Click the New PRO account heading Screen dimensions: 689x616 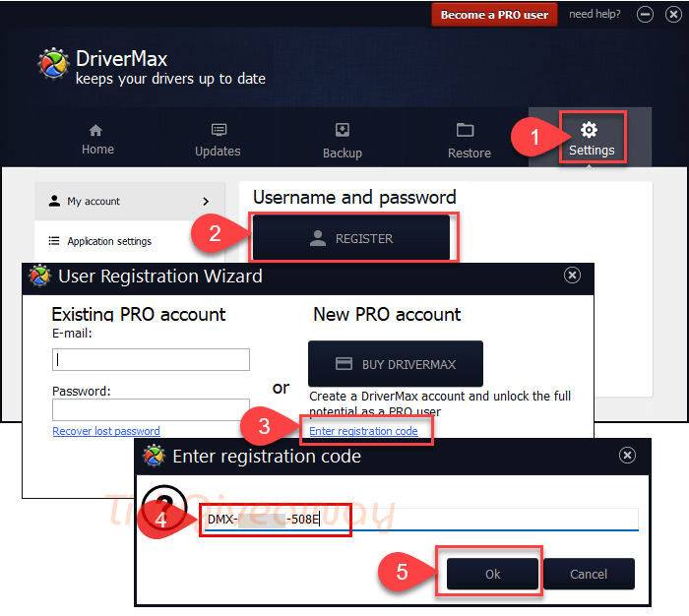(x=387, y=314)
